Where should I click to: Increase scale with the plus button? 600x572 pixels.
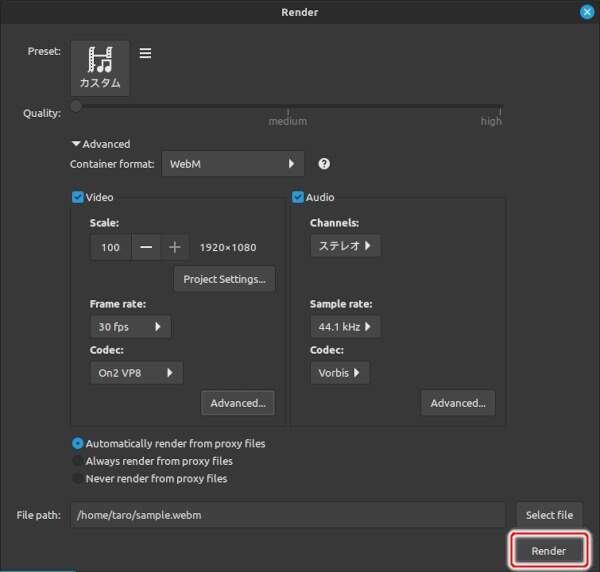coord(174,247)
